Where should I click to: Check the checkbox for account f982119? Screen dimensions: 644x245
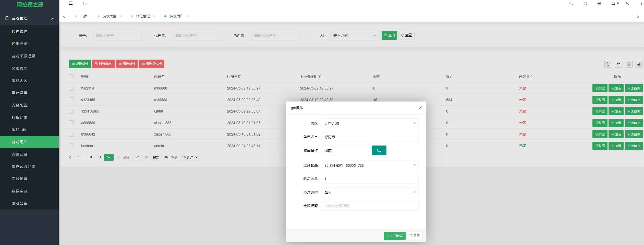click(x=71, y=88)
